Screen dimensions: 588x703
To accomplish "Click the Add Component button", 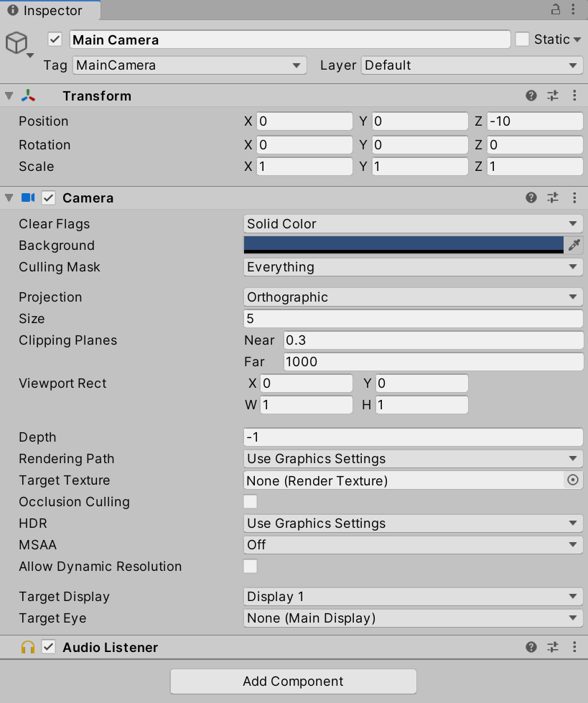I will point(293,681).
